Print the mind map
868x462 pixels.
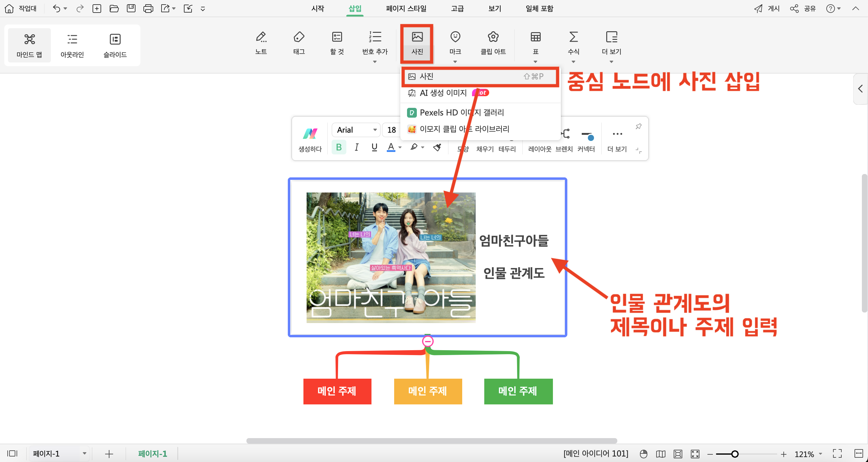click(148, 8)
